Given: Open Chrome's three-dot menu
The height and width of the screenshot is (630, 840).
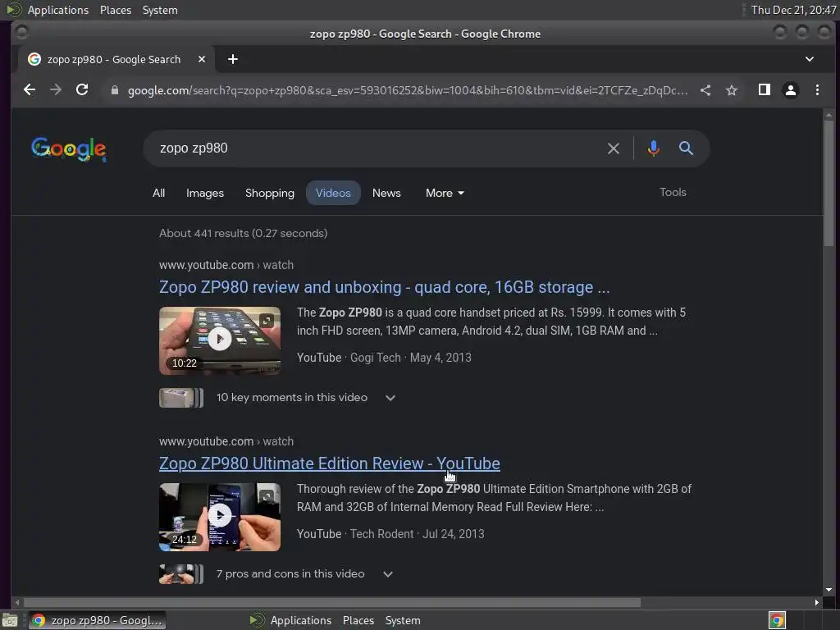Looking at the screenshot, I should tap(817, 90).
